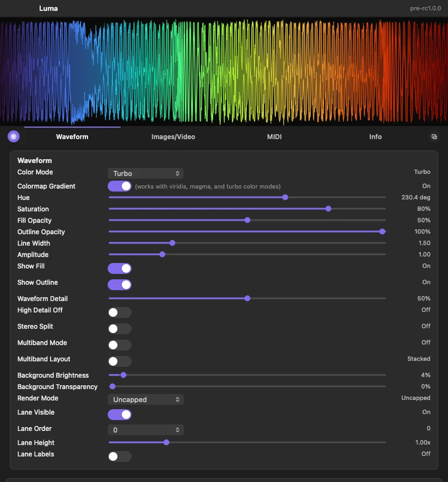448x482 pixels.
Task: Enable the Lane Labels toggle
Action: point(120,456)
